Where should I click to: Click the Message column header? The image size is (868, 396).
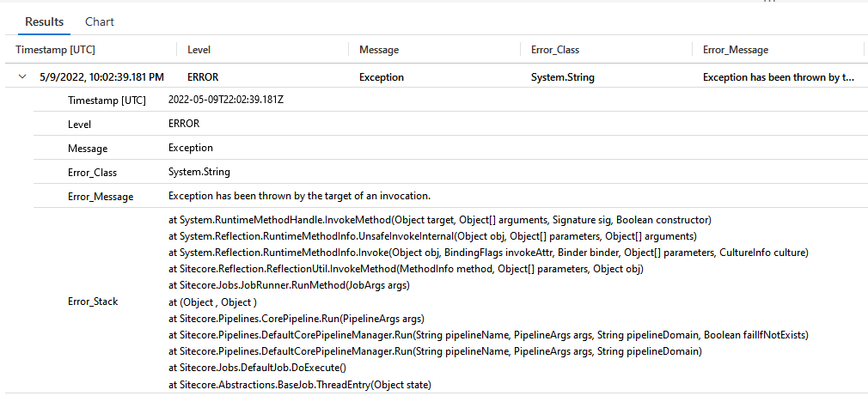tap(378, 50)
